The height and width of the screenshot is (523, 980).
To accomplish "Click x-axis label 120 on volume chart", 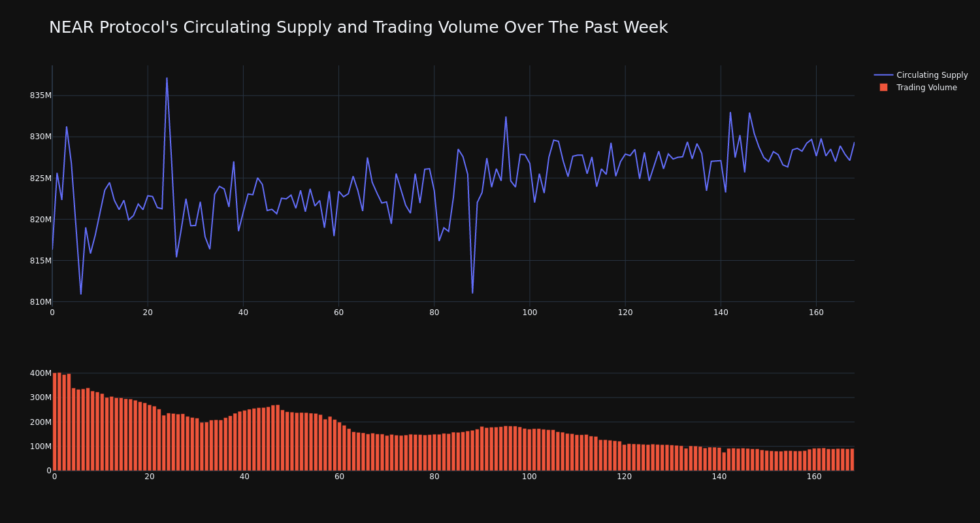I will 625,477.
